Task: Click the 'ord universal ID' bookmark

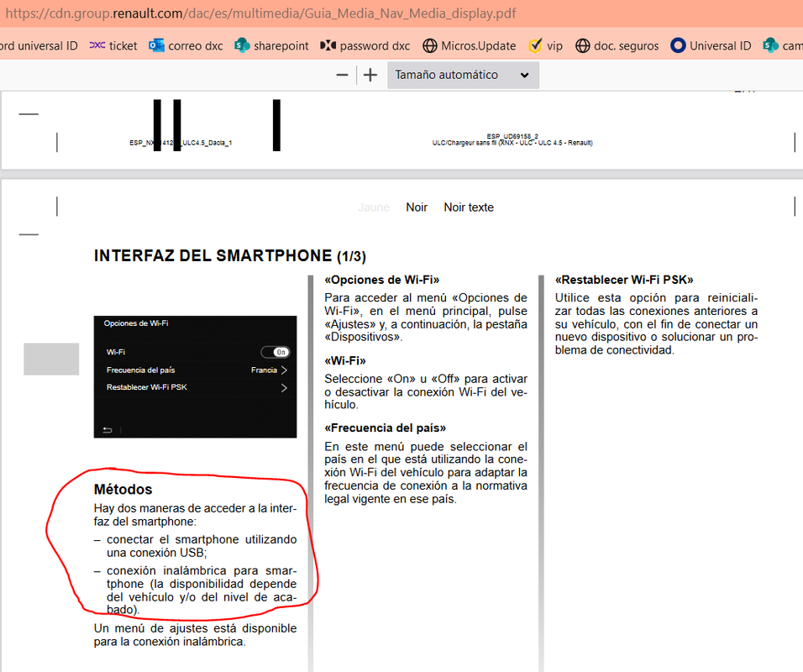Action: click(x=39, y=45)
